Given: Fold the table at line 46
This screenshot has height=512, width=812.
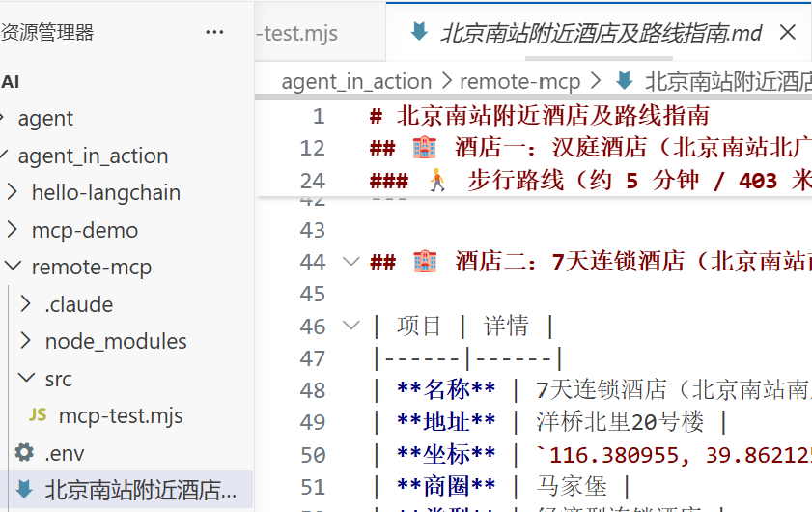Looking at the screenshot, I should point(351,326).
